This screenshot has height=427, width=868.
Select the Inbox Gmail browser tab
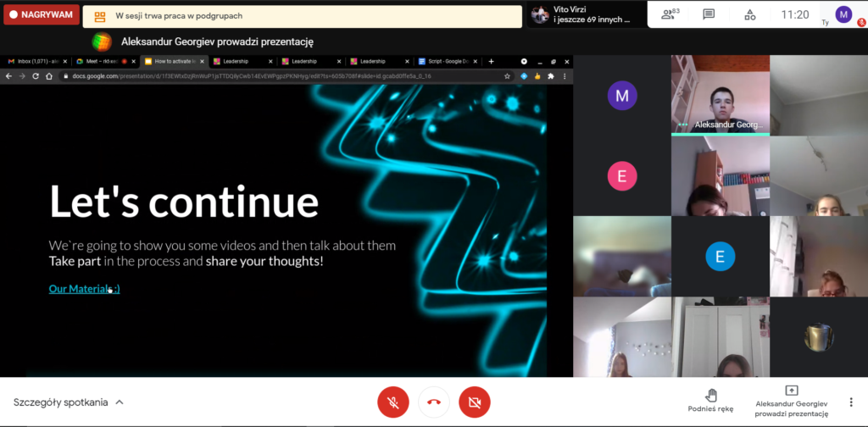(x=34, y=61)
